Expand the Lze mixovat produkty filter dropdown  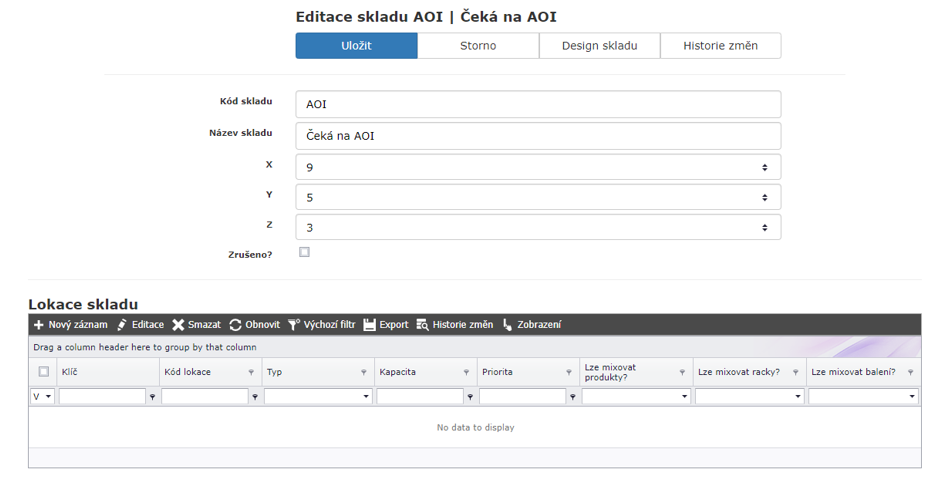tap(684, 397)
